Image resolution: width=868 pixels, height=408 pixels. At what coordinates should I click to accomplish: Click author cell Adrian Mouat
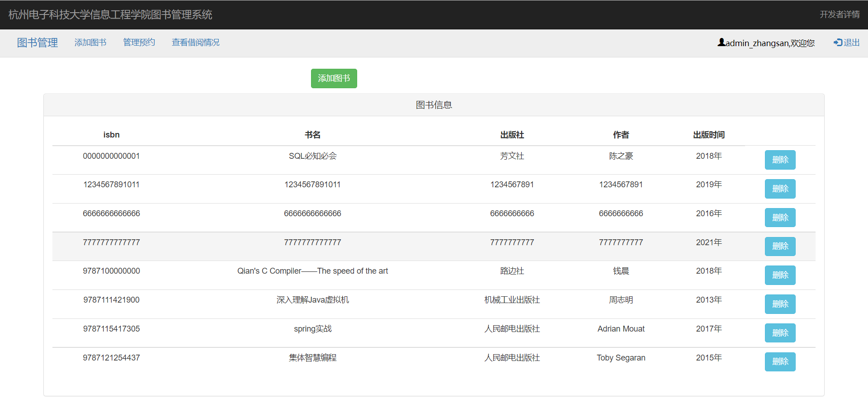pyautogui.click(x=621, y=329)
